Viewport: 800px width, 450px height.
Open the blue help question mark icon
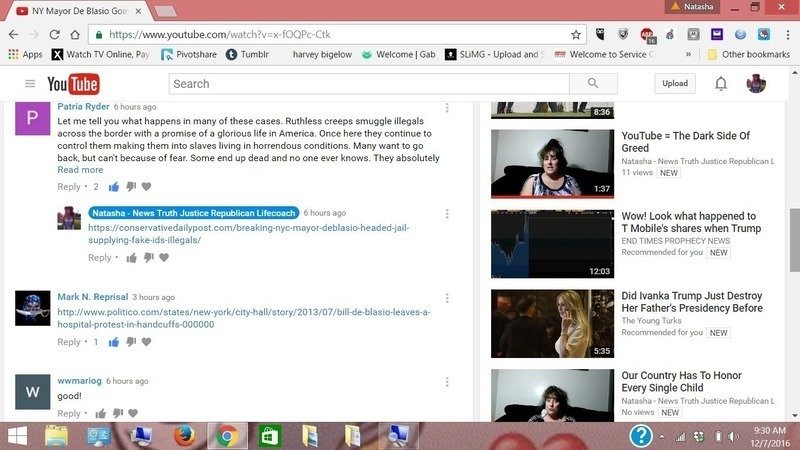(x=641, y=436)
